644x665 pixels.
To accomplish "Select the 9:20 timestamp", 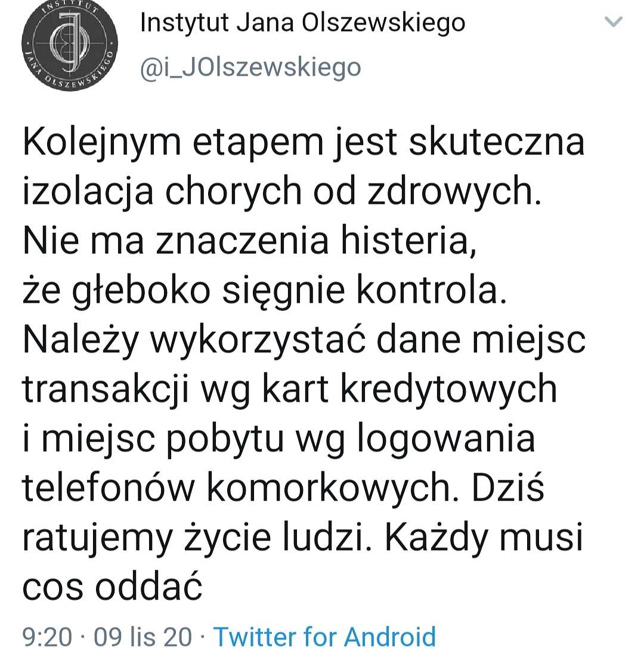I will [x=47, y=637].
